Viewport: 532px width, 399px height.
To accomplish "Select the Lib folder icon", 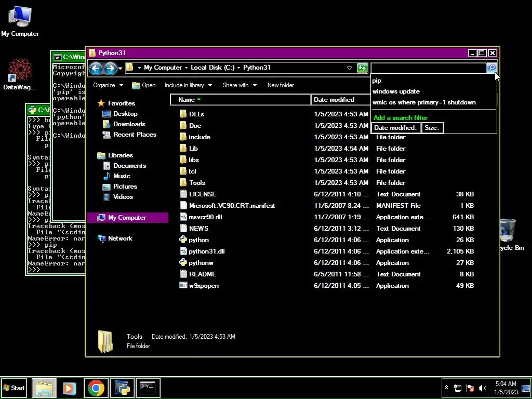I will tap(183, 148).
